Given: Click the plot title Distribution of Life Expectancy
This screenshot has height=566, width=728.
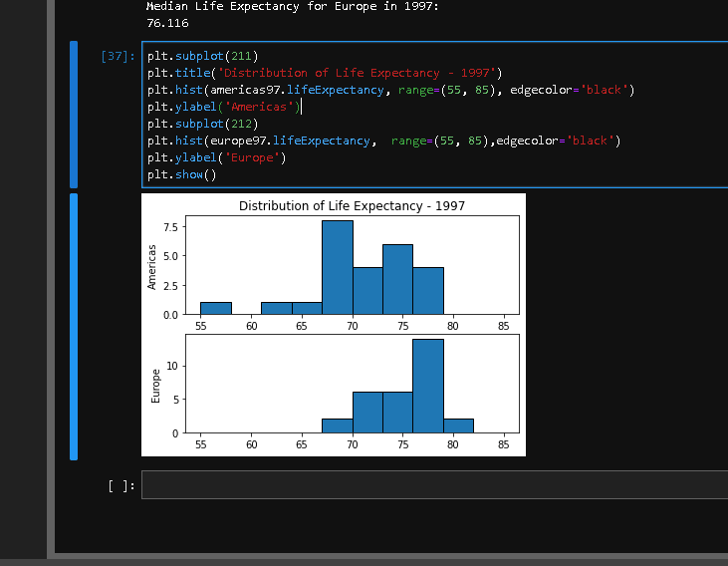Looking at the screenshot, I should [352, 206].
